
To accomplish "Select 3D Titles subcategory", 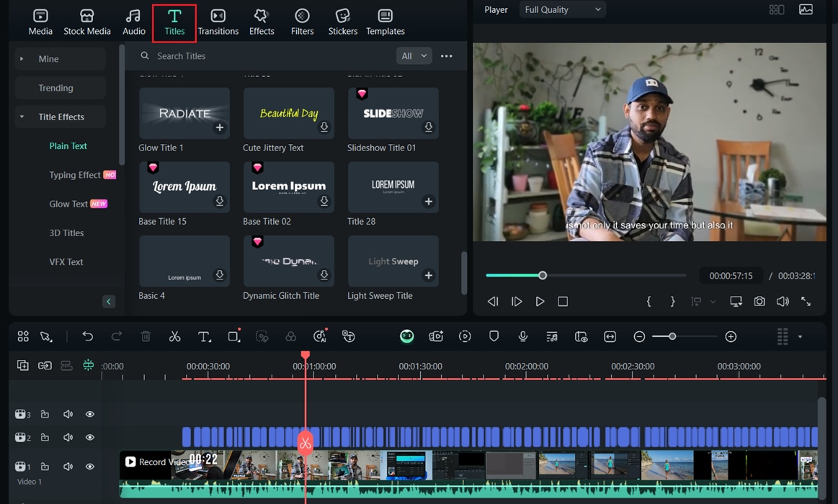I will [x=66, y=233].
